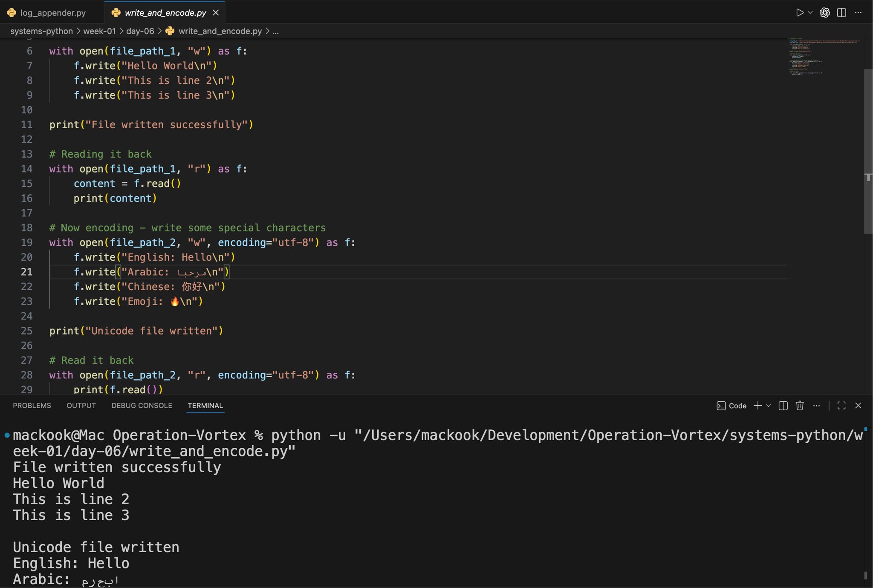Expand run button dropdown arrow
This screenshot has height=588, width=873.
click(x=810, y=13)
